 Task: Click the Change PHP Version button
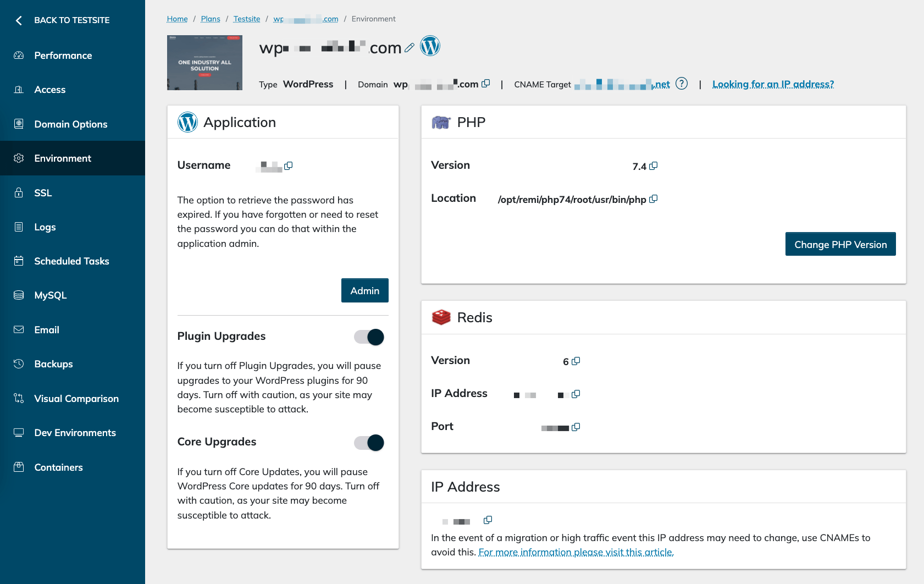coord(840,244)
